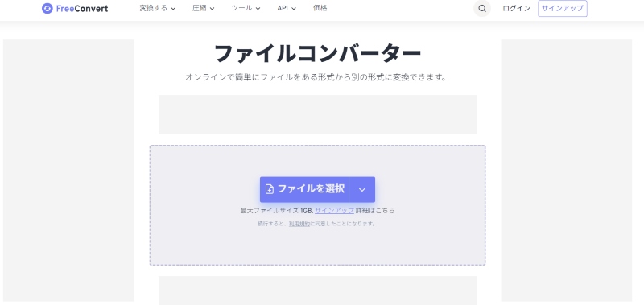Click the ファイルコンバーター heading
This screenshot has height=305, width=644.
(317, 53)
